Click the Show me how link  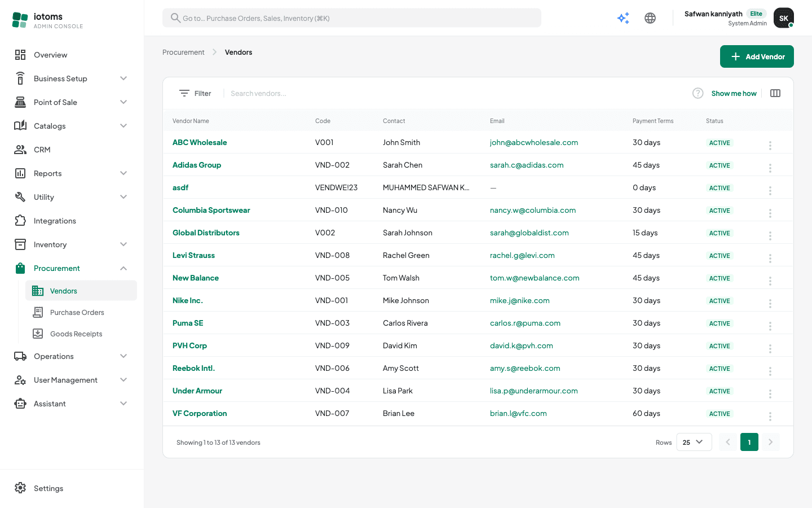[734, 94]
